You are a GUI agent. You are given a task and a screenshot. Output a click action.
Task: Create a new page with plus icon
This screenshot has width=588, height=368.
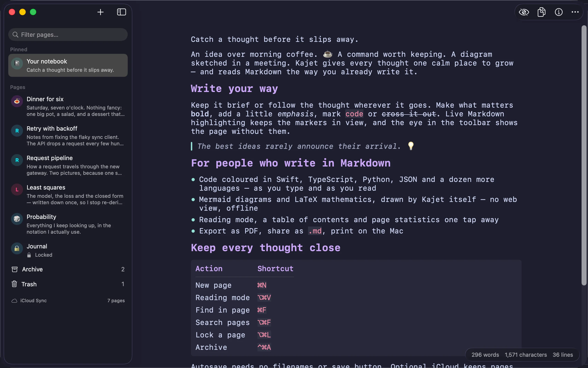pyautogui.click(x=100, y=12)
